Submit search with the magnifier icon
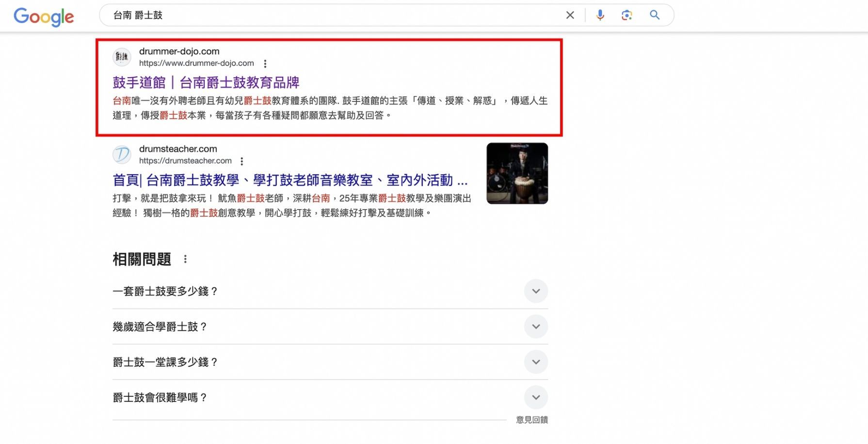The width and height of the screenshot is (868, 444). click(x=655, y=15)
